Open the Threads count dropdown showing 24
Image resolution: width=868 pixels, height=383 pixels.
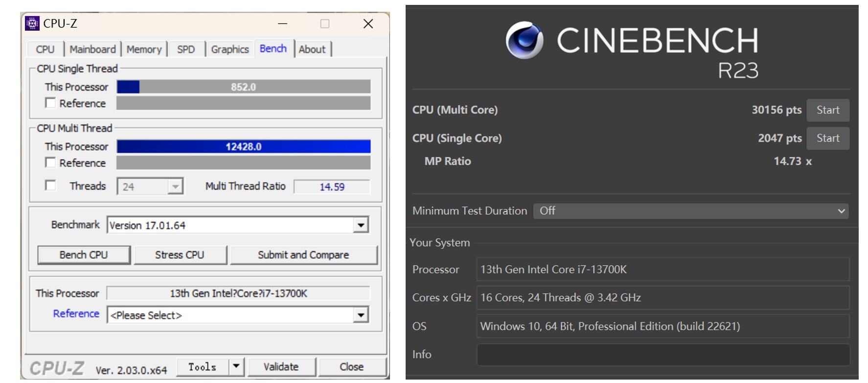(x=150, y=186)
